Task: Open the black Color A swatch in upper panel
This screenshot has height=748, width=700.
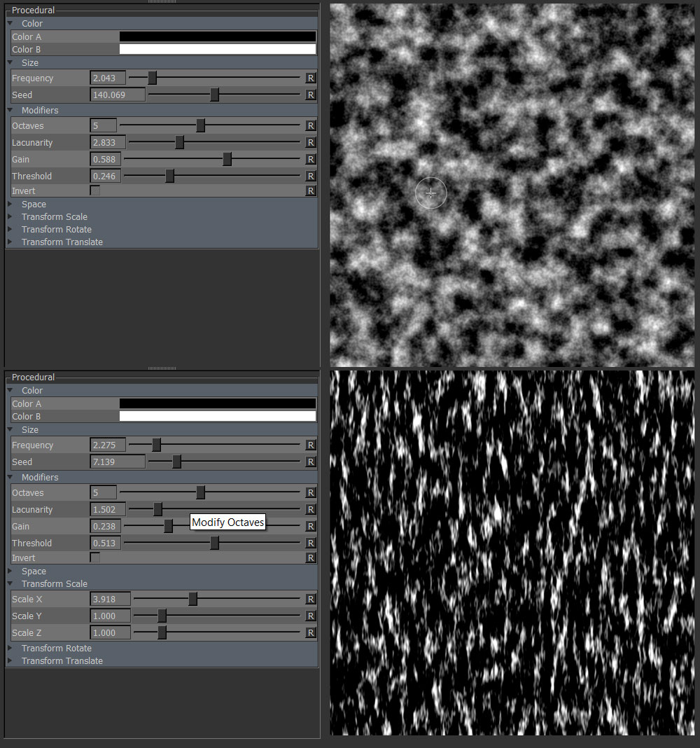Action: pyautogui.click(x=218, y=36)
